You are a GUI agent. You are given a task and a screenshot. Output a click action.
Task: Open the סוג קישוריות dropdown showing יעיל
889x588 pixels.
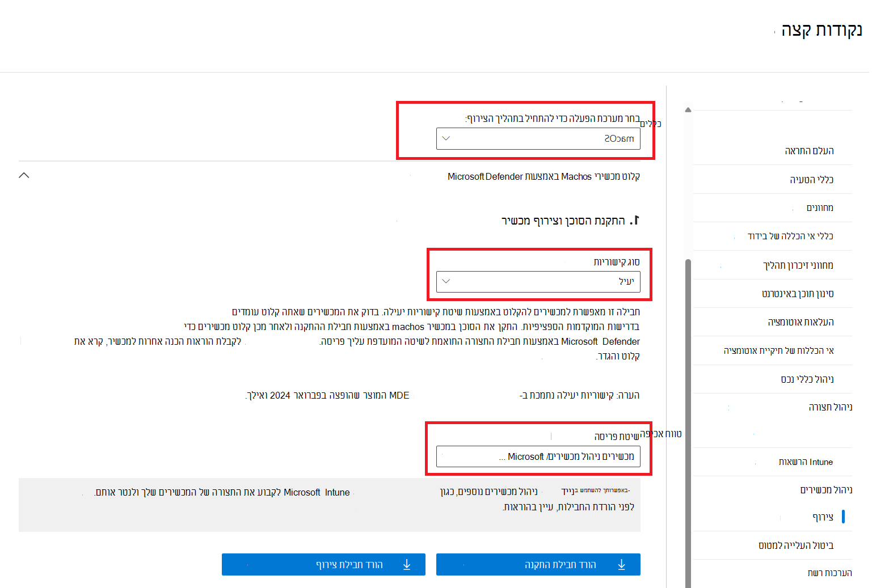click(x=538, y=282)
